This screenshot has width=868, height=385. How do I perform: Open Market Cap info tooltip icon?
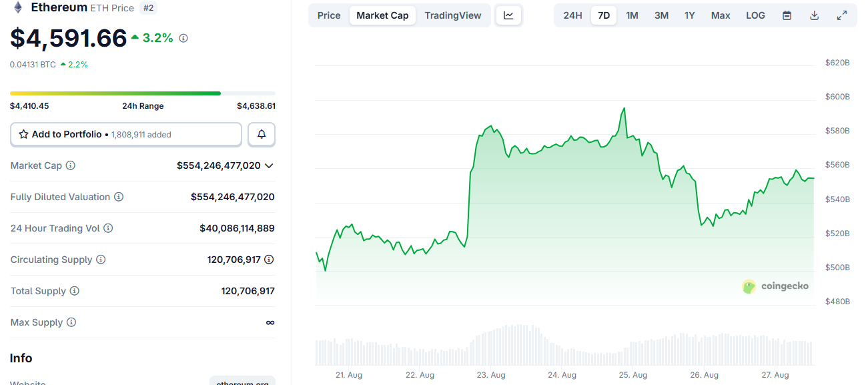[x=70, y=165]
